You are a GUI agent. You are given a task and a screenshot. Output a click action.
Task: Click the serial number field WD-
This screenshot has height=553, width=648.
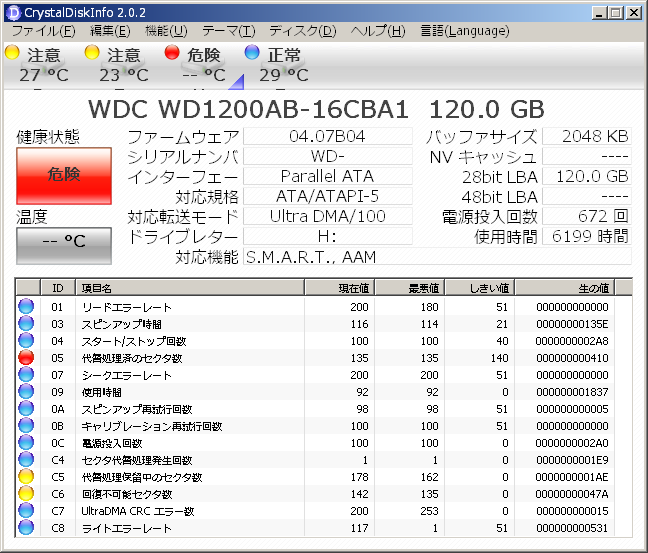328,156
